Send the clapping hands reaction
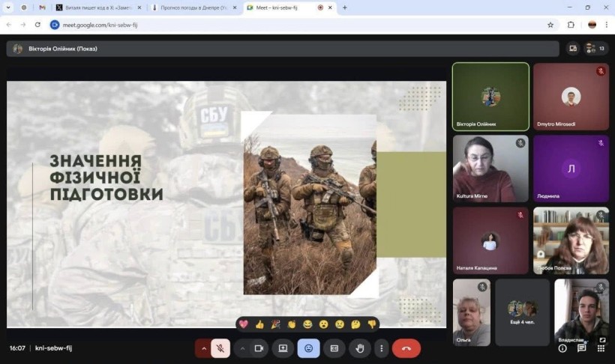 tap(292, 324)
